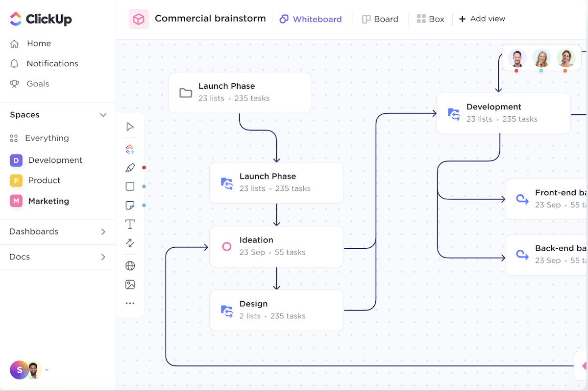Screen dimensions: 588x391
Task: Select the pen drawing tool
Action: tap(129, 167)
